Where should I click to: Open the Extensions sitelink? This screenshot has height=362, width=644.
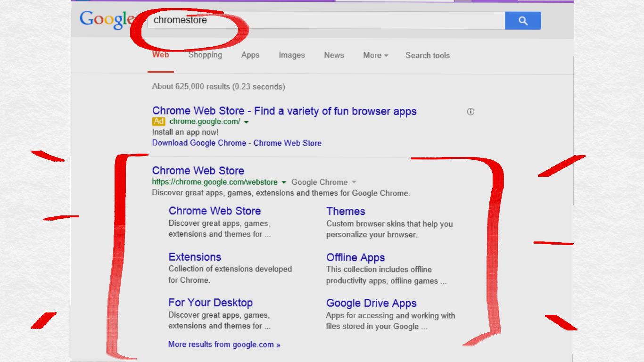(x=195, y=257)
